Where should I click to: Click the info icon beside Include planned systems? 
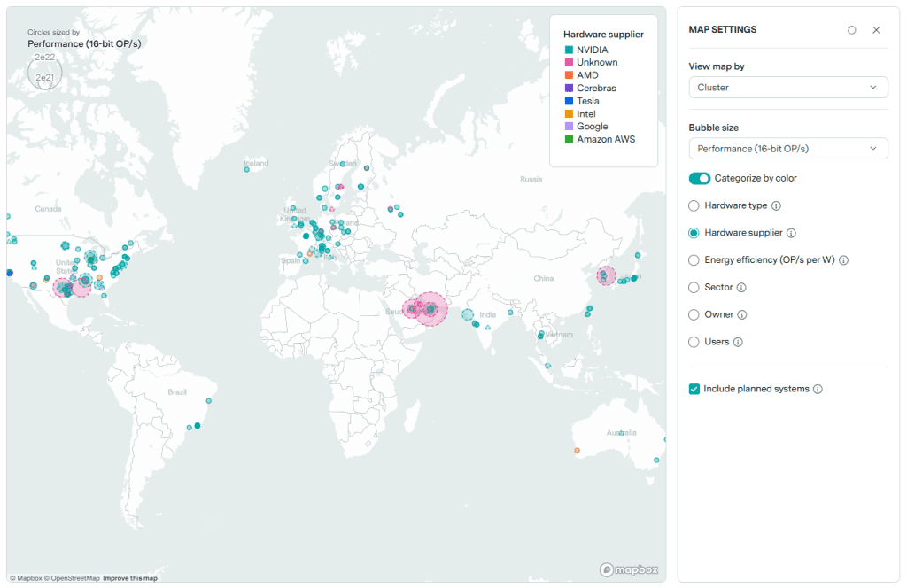click(x=818, y=389)
